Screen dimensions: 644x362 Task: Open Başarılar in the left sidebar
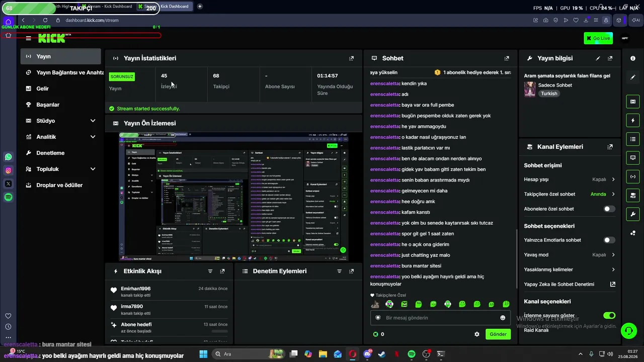(60, 105)
